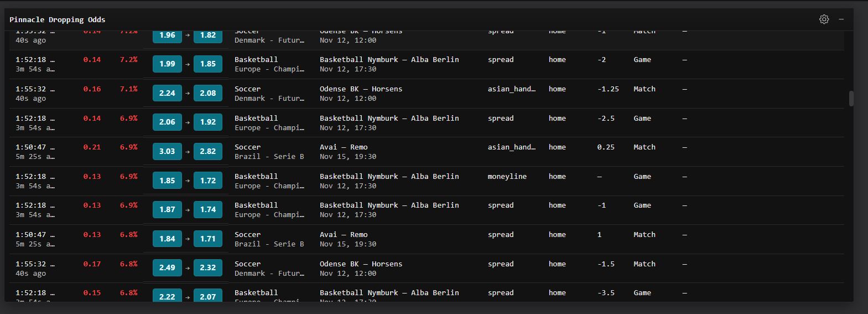
Task: Select the 2.08 dropped odds box
Action: pyautogui.click(x=208, y=93)
